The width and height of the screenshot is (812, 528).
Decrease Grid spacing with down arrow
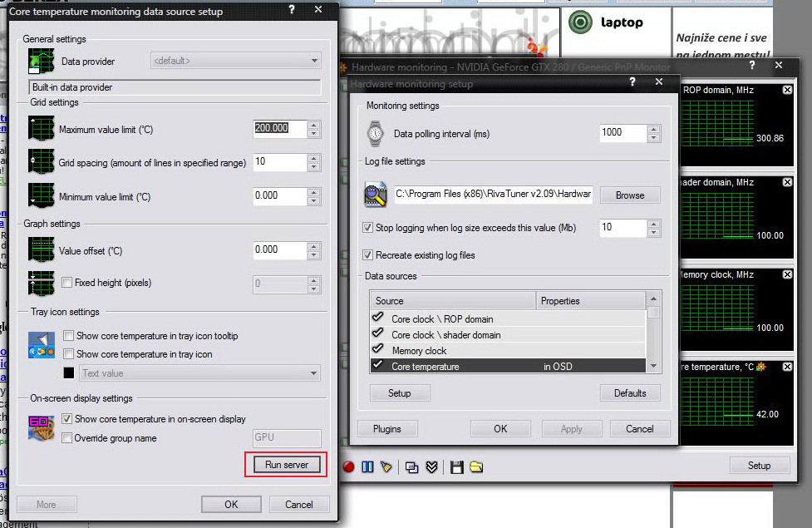[x=314, y=167]
